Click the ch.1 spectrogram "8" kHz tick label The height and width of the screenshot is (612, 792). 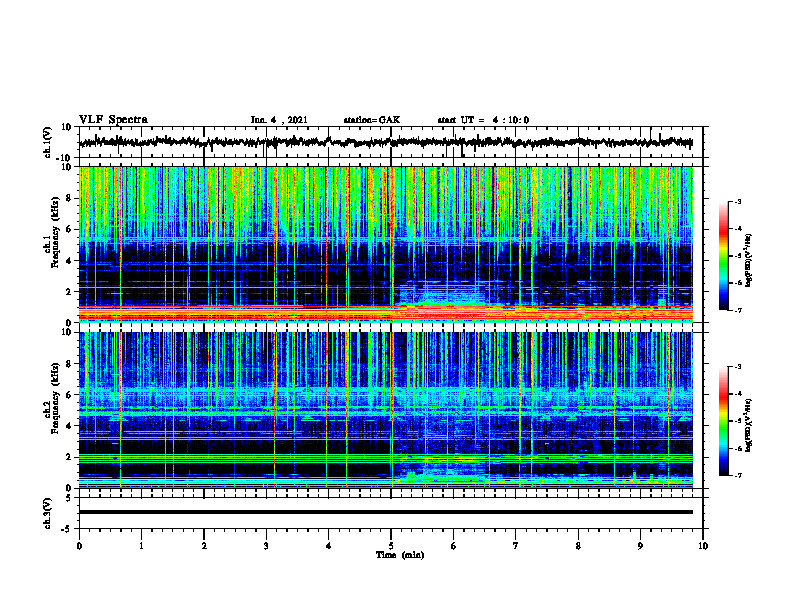(x=69, y=198)
